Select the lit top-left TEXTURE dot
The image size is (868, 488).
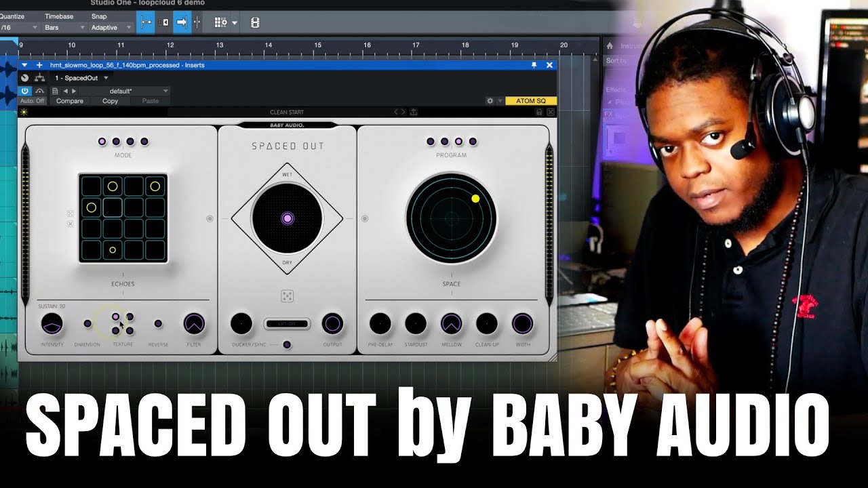(116, 317)
